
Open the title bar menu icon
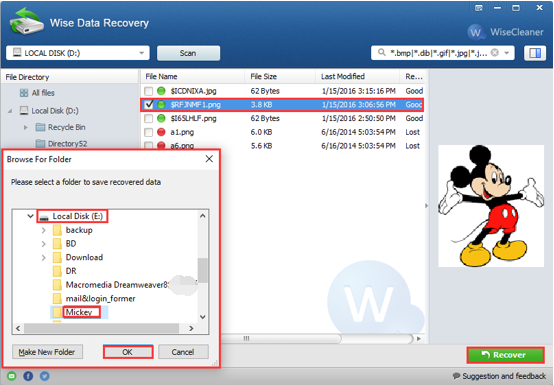click(x=479, y=8)
